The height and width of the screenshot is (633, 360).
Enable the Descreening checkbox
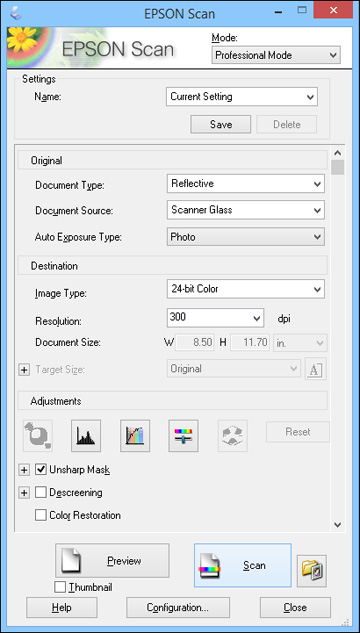[x=41, y=493]
